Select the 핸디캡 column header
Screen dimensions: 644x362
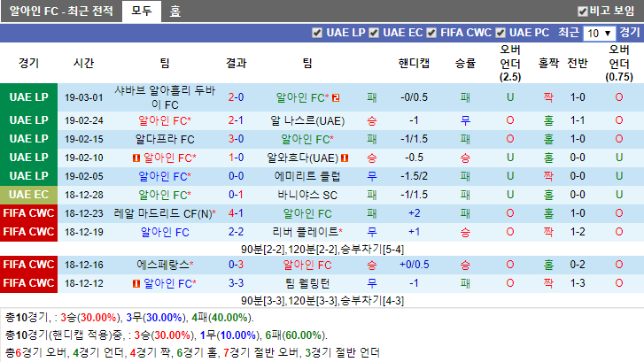(414, 63)
